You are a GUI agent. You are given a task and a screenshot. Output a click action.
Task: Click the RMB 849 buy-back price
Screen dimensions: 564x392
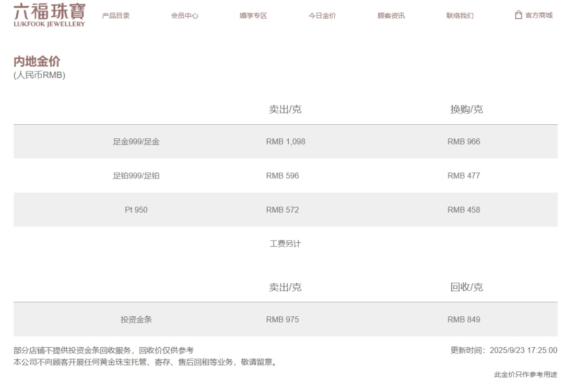pyautogui.click(x=463, y=319)
